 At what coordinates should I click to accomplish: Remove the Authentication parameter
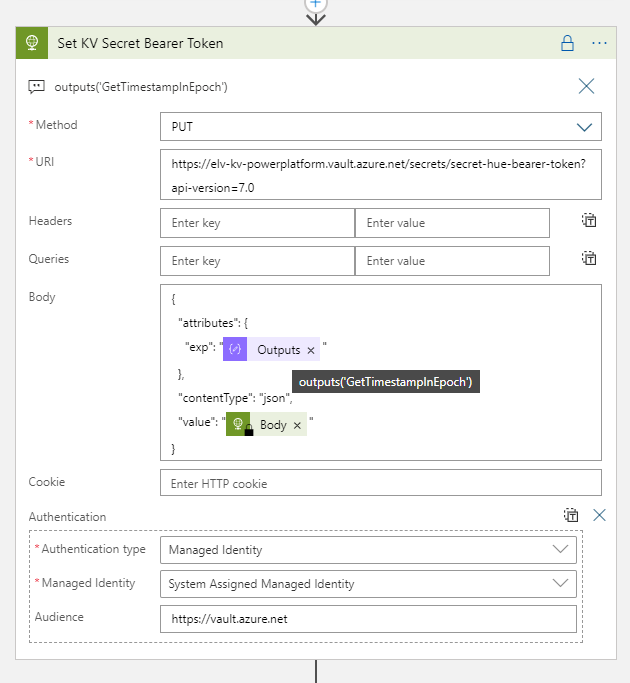(600, 515)
